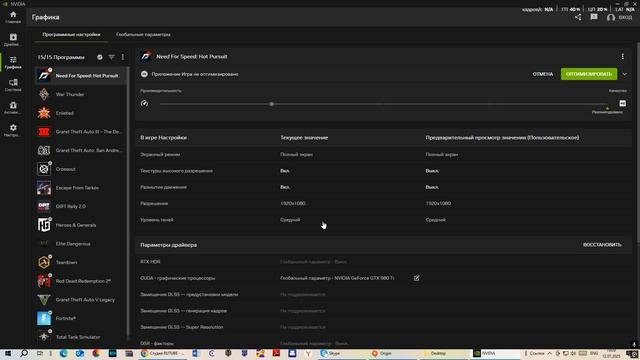Select Need For Speed: Hot Pursuit entry
This screenshot has width=640, height=360.
pos(81,76)
